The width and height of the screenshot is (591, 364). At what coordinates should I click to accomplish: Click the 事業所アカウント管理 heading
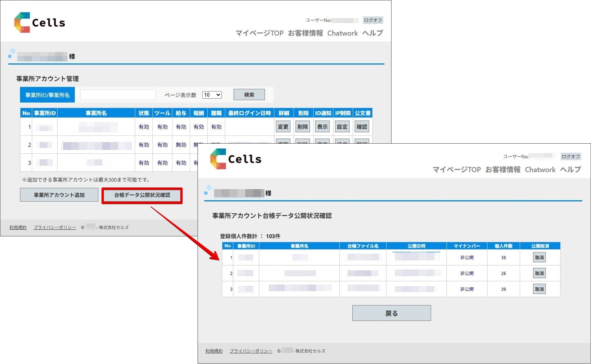tap(47, 79)
